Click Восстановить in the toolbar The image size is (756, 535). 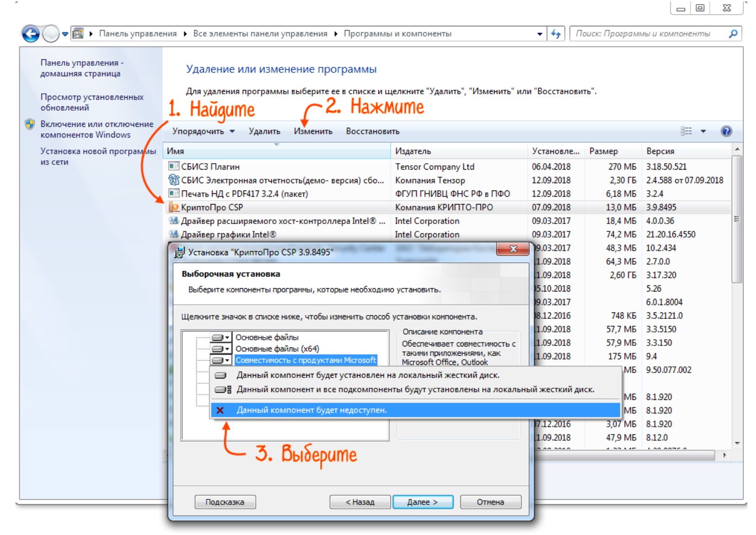(373, 131)
